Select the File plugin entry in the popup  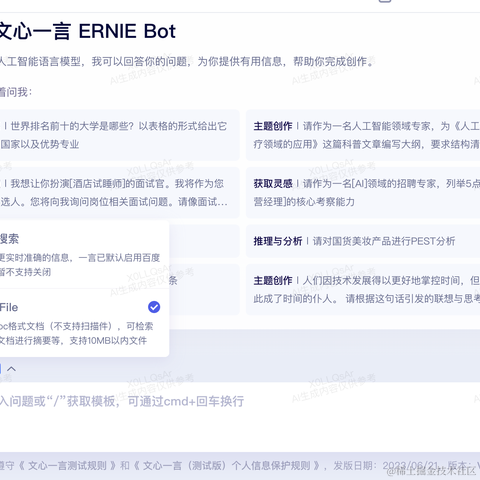pyautogui.click(x=84, y=323)
